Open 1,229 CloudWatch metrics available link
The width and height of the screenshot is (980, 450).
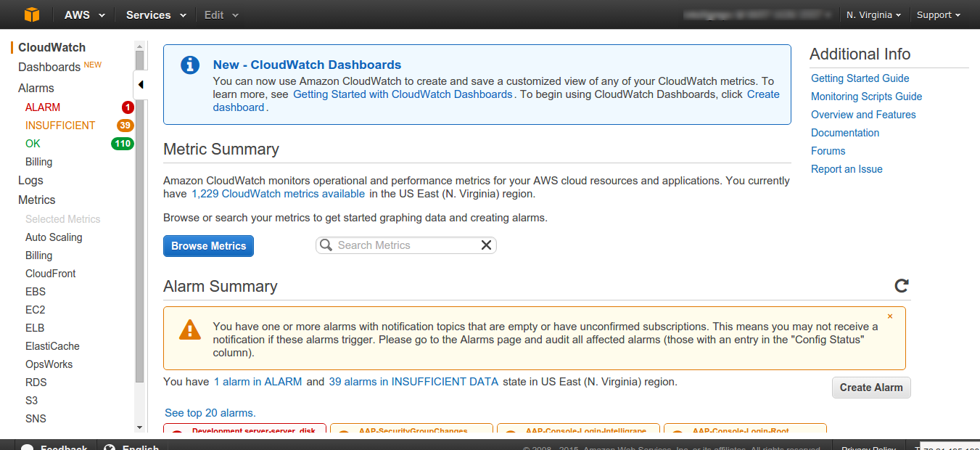(278, 194)
